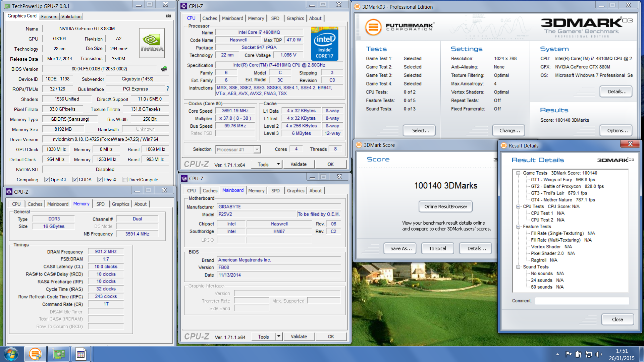Click the 24 sounds tree row

click(547, 280)
